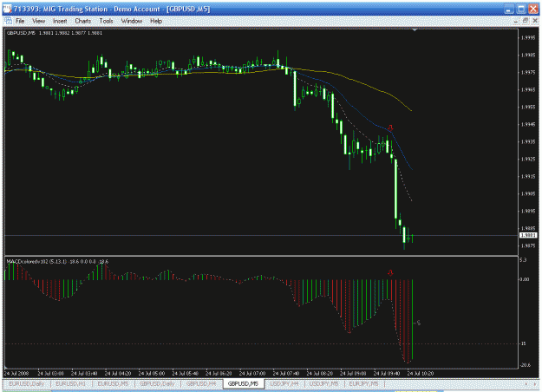Switch to the EURUSD,H1 chart tab
The width and height of the screenshot is (542, 392).
point(71,383)
